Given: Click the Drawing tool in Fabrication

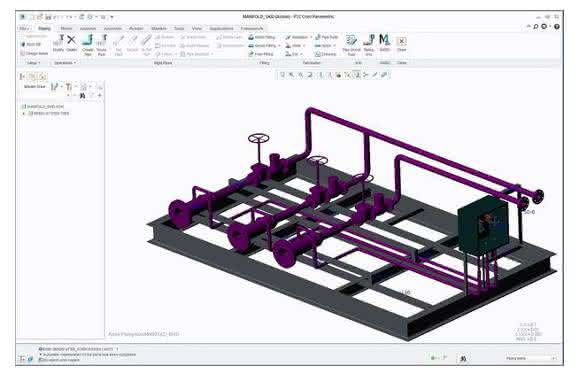Looking at the screenshot, I should 326,54.
